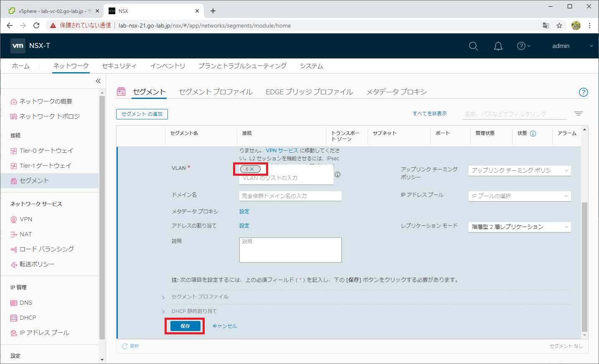Click the 保存 button
Viewport: 599px width, 364px height.
pos(185,326)
